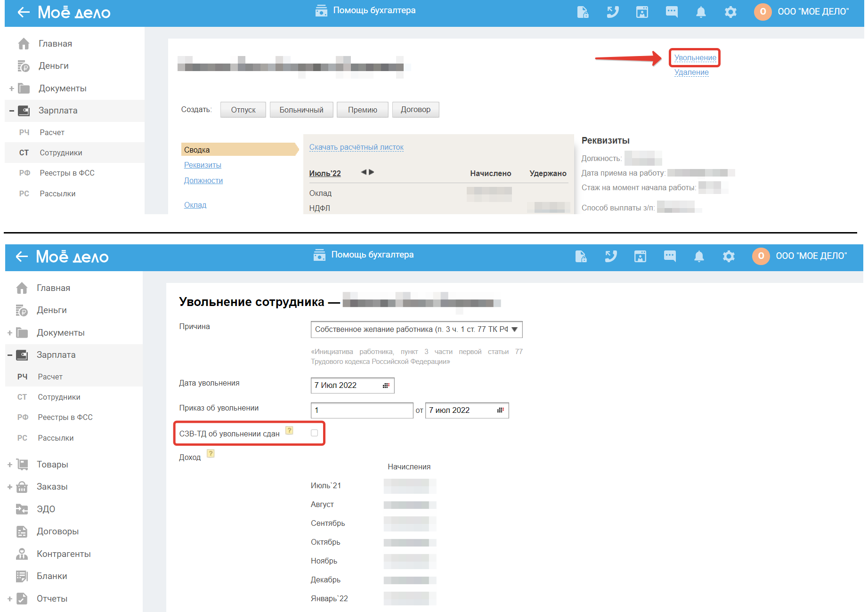Select the Сводка tab
The width and height of the screenshot is (868, 612).
pyautogui.click(x=239, y=150)
